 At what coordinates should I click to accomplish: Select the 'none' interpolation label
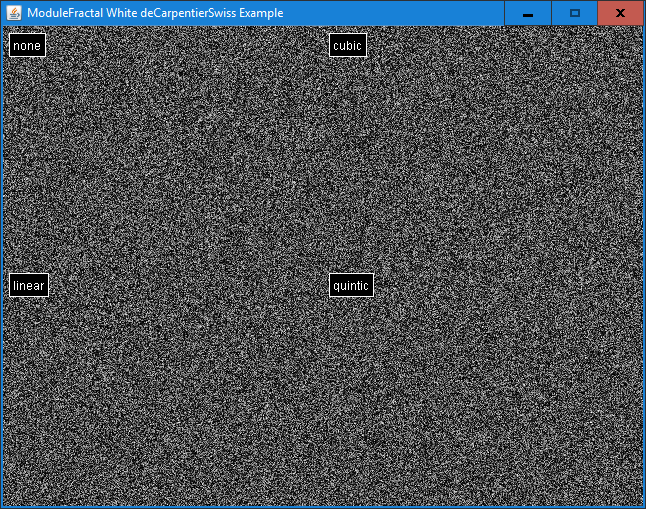coord(27,45)
